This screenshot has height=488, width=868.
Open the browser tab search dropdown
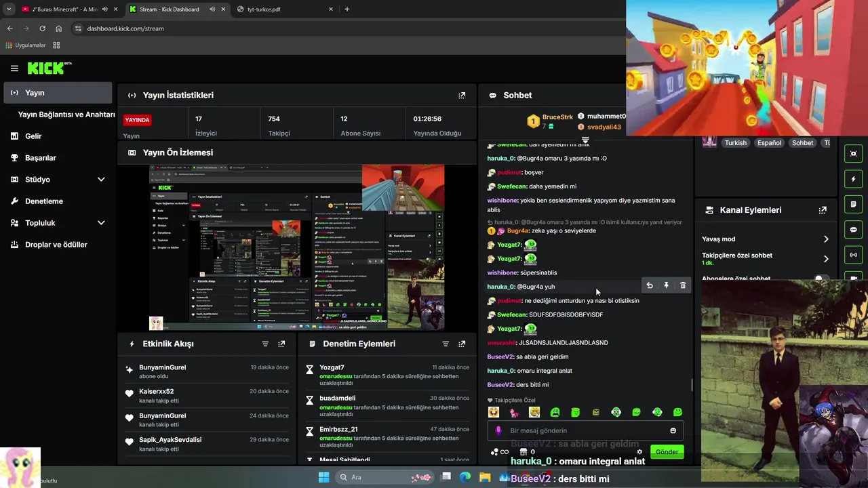point(9,9)
